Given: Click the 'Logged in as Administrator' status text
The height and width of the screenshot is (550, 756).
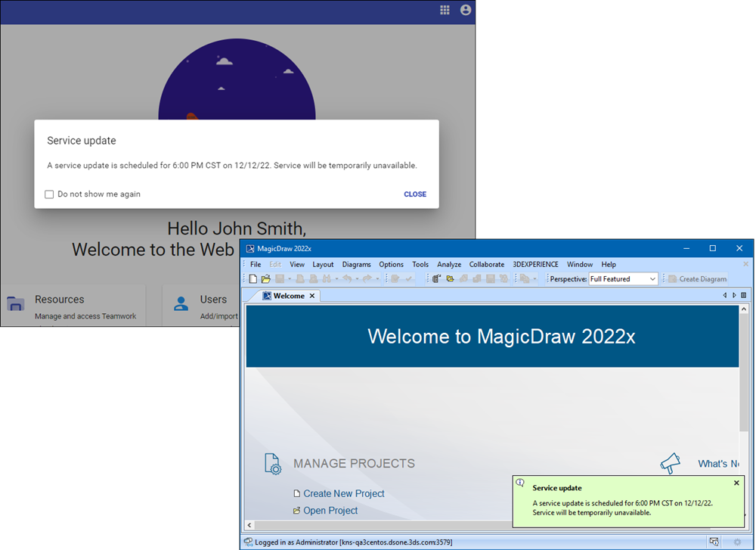Looking at the screenshot, I should pyautogui.click(x=353, y=542).
